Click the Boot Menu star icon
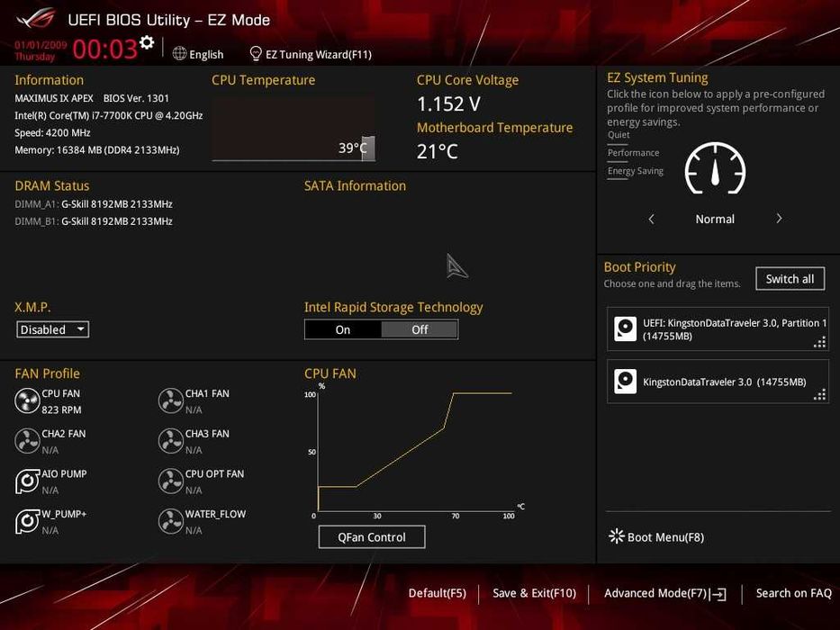This screenshot has height=630, width=840. 617,536
